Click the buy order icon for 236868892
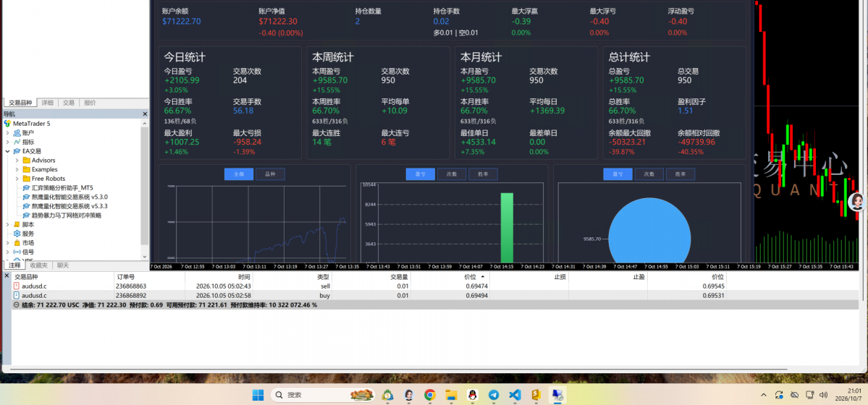This screenshot has width=868, height=405. (17, 296)
